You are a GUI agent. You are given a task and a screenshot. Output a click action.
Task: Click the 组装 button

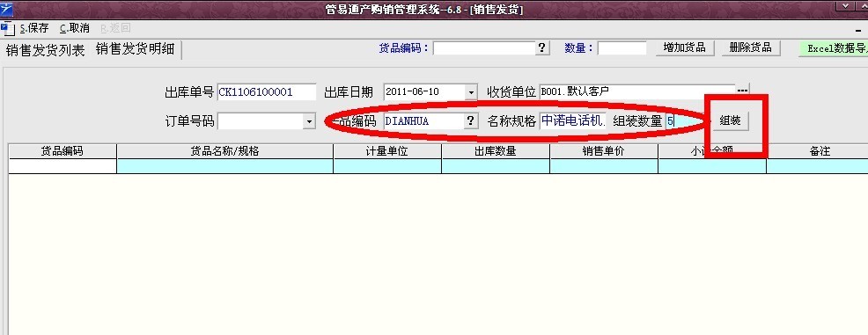coord(730,120)
